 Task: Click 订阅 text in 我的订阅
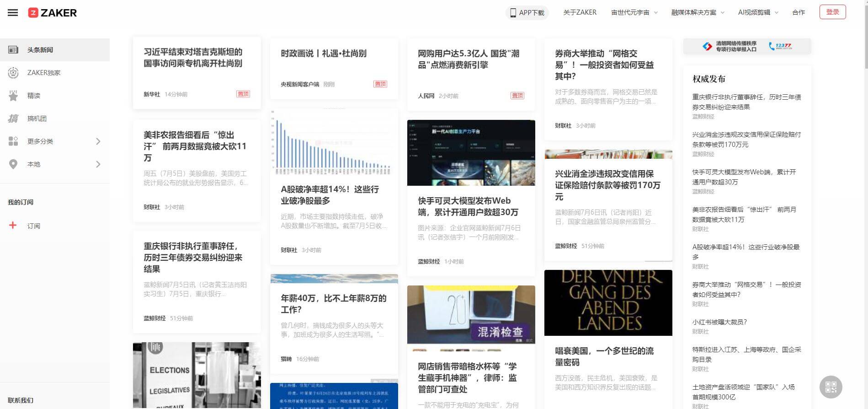coord(33,226)
